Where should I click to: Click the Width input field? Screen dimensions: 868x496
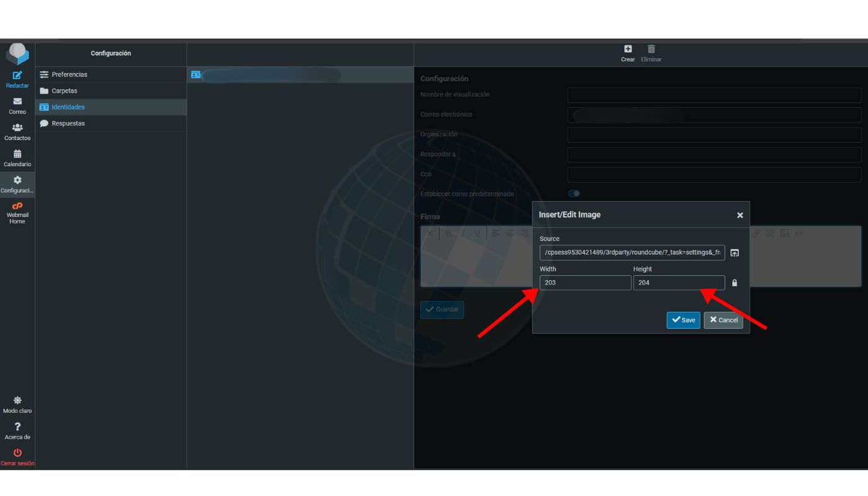coord(585,283)
